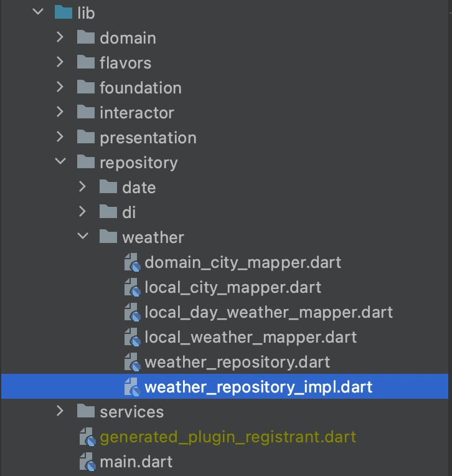The height and width of the screenshot is (476, 452).
Task: Open local_city_mapper.dart file name
Action: [233, 287]
